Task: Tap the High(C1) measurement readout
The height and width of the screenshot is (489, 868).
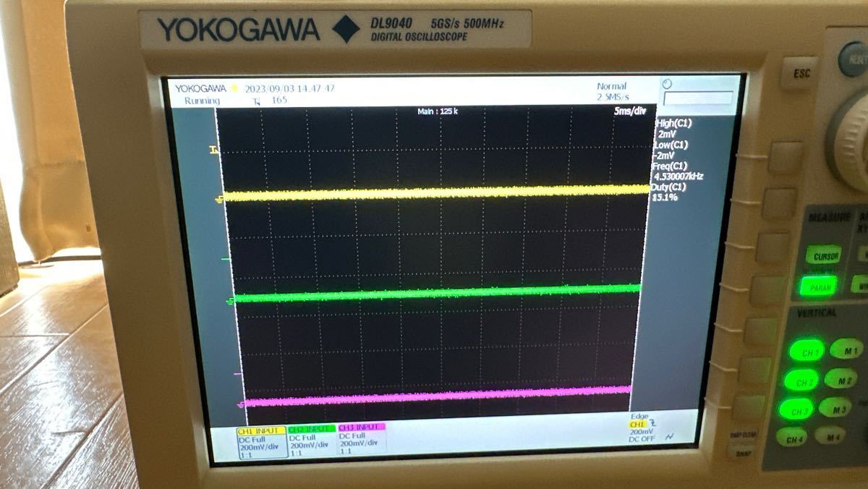Action: pyautogui.click(x=673, y=128)
